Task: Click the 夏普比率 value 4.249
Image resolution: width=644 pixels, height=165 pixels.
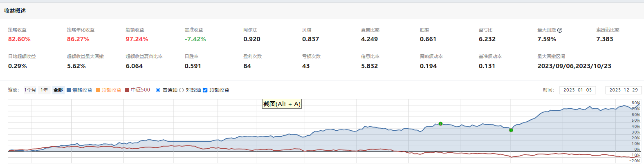Action: 369,39
